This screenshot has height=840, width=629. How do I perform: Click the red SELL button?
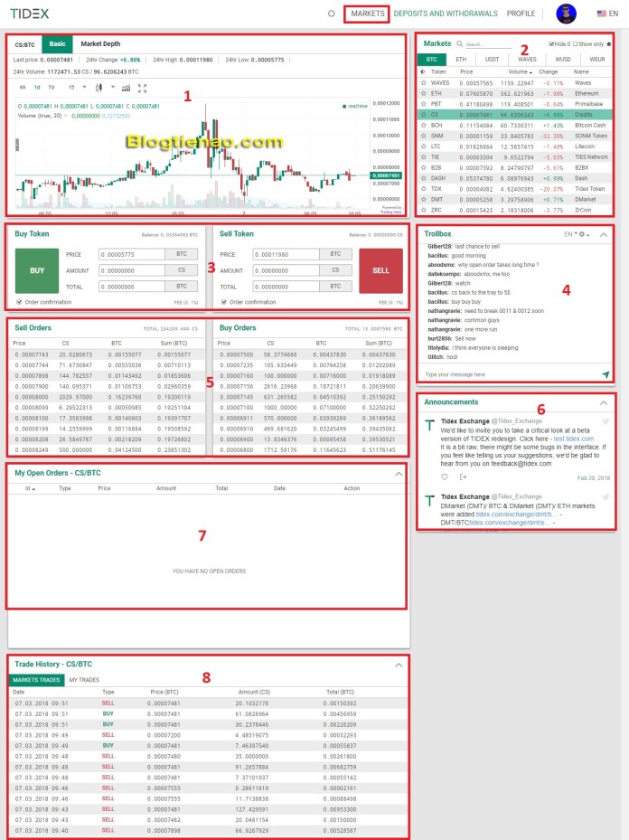coord(380,270)
